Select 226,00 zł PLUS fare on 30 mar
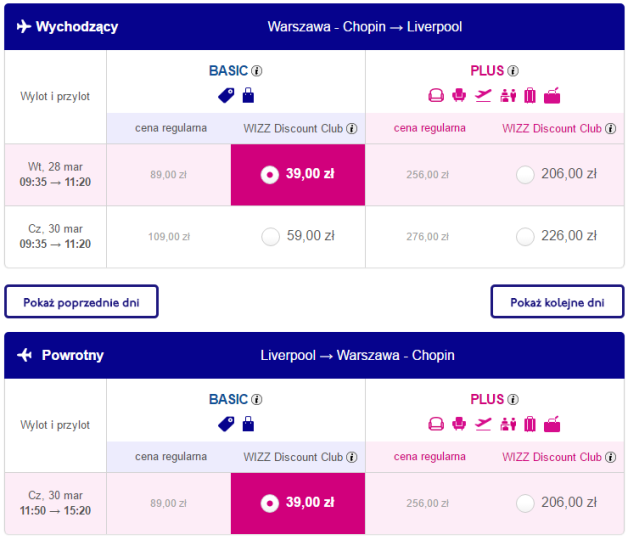Screen dimensions: 628x540 525,237
